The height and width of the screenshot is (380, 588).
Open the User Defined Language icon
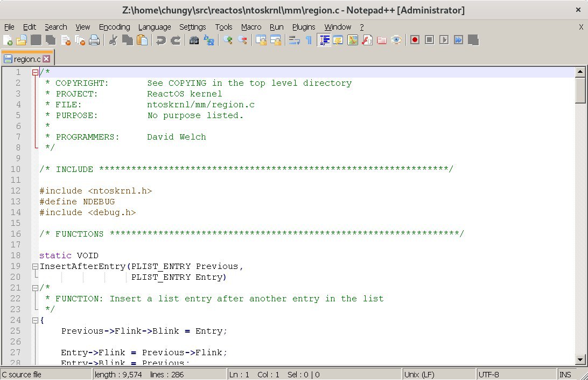point(338,40)
